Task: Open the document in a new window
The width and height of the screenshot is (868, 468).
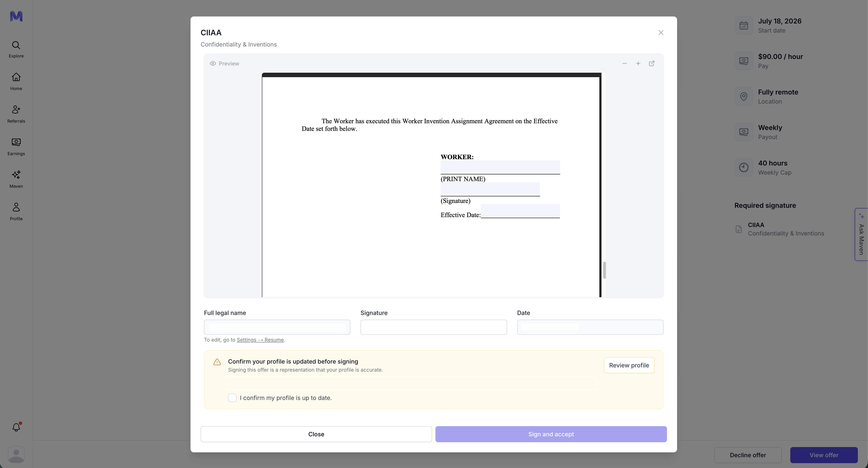Action: [652, 63]
